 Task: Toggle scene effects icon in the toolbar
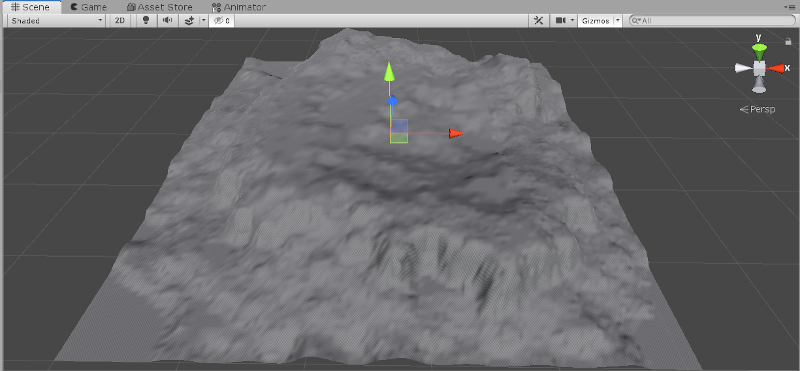pyautogui.click(x=189, y=20)
